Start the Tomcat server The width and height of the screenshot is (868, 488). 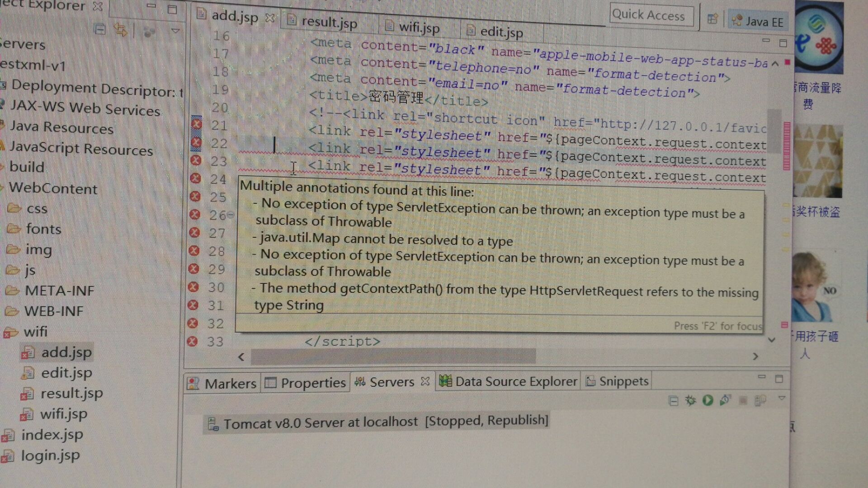pos(708,400)
